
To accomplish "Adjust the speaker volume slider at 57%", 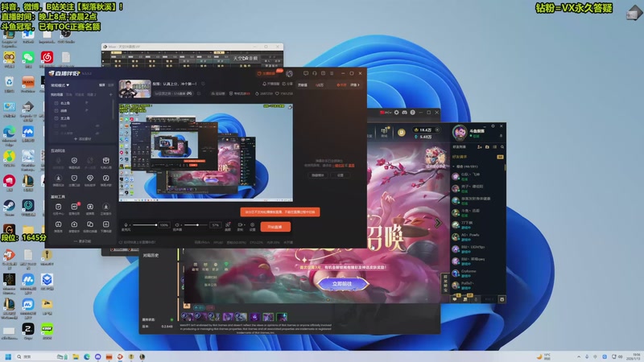I will point(196,225).
